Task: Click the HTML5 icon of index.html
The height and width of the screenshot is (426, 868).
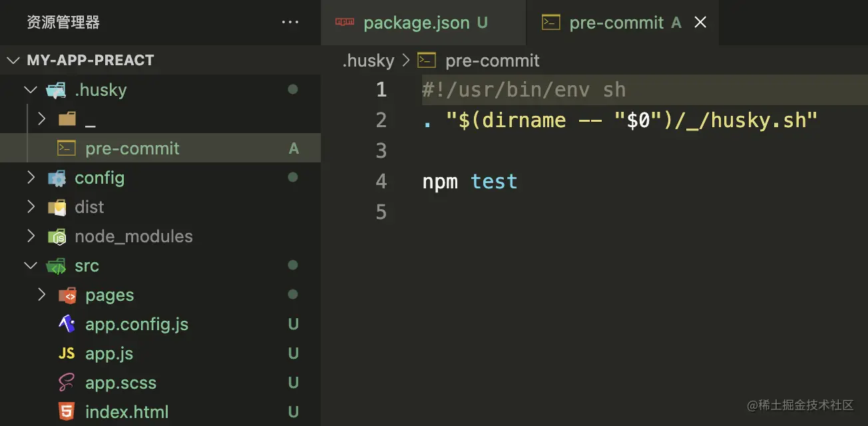Action: click(67, 412)
